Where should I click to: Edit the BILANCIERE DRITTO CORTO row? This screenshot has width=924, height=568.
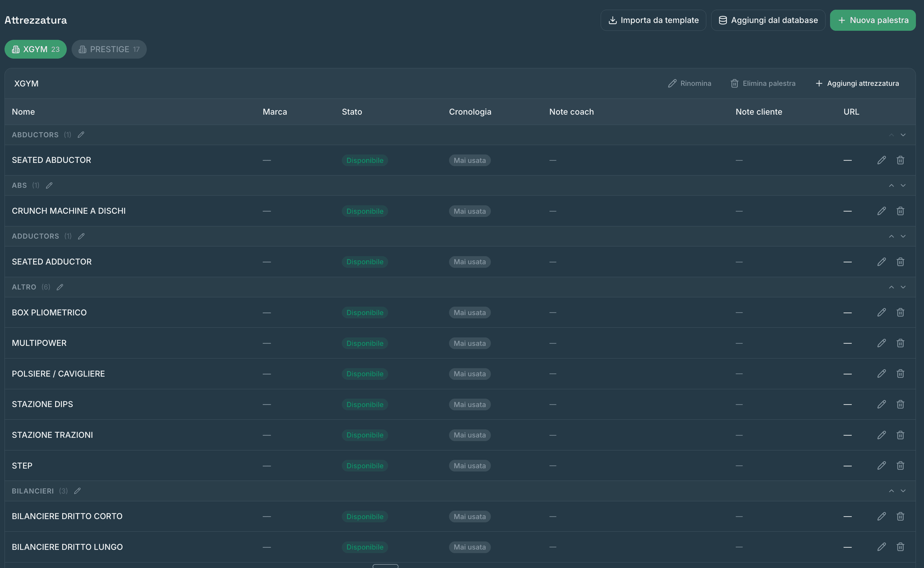(882, 516)
